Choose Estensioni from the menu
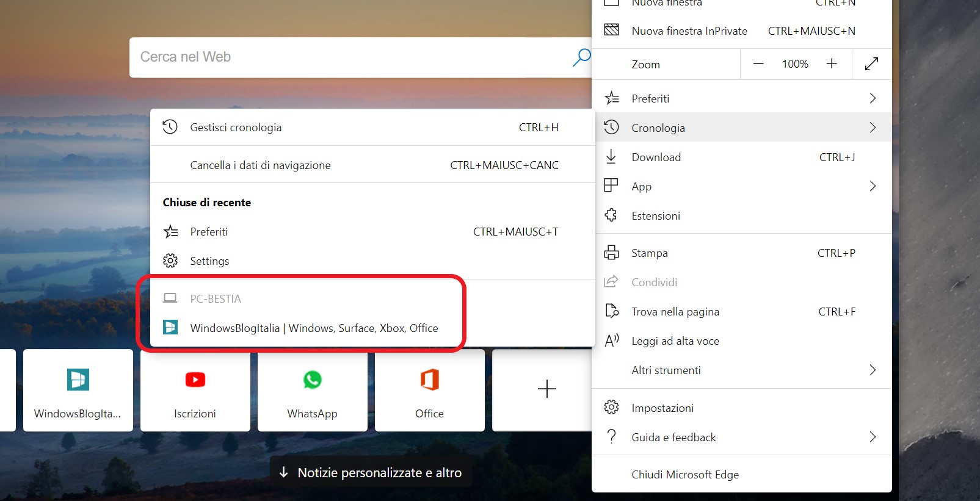The image size is (980, 501). (x=742, y=215)
